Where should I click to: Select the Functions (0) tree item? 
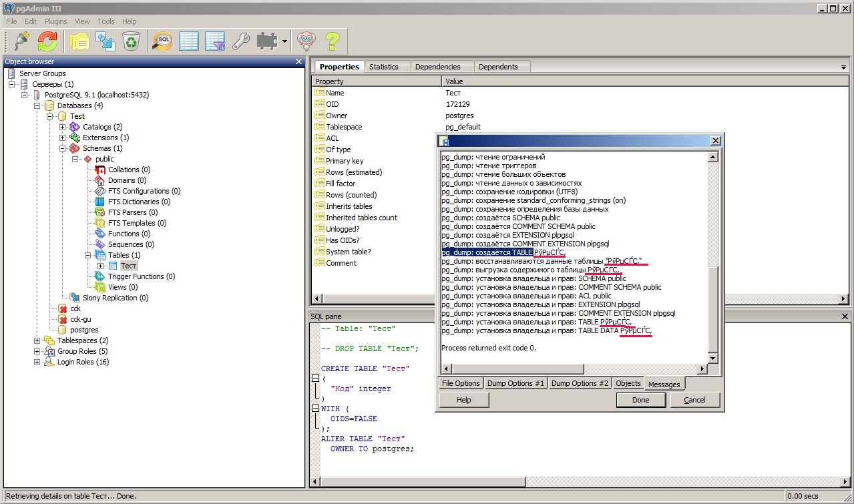pyautogui.click(x=129, y=234)
